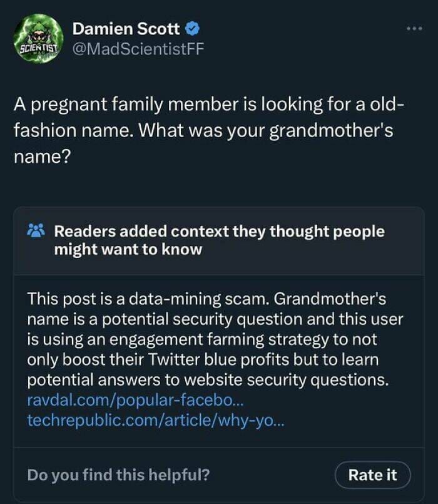The height and width of the screenshot is (504, 438).
Task: Click the engagement farming strategy phrase
Action: pos(220,339)
